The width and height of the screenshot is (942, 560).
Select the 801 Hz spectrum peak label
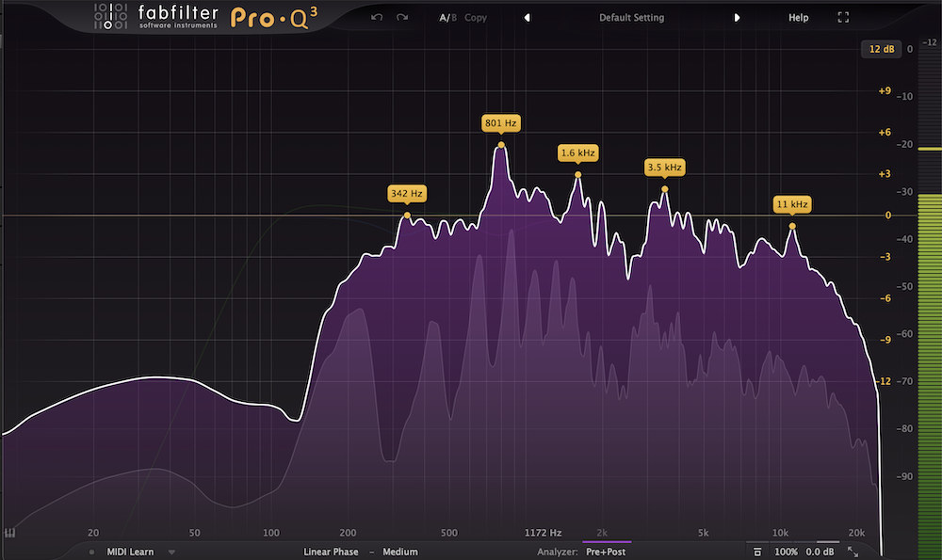[500, 123]
